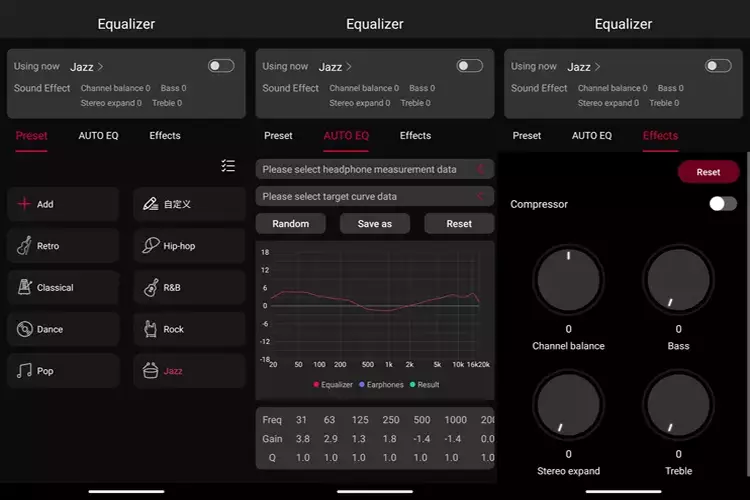Click the Random button
Image resolution: width=750 pixels, height=500 pixels.
click(x=291, y=223)
